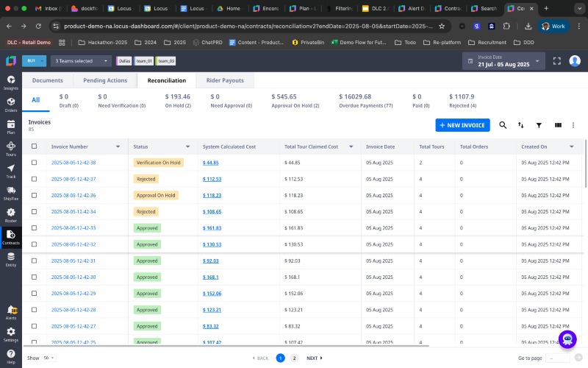Open the sort arrows icon
This screenshot has height=368, width=588.
tap(521, 126)
